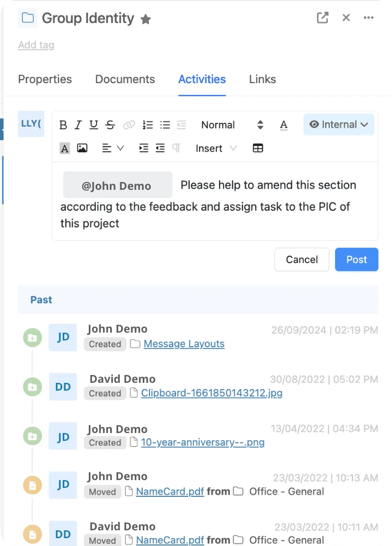This screenshot has width=392, height=546.
Task: Toggle bullet list formatting
Action: click(x=165, y=124)
